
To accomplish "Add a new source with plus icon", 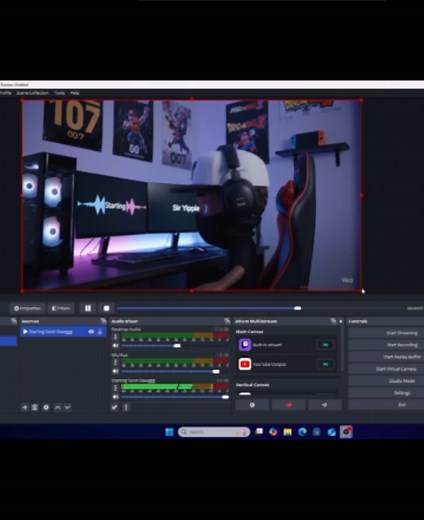I will tap(24, 407).
